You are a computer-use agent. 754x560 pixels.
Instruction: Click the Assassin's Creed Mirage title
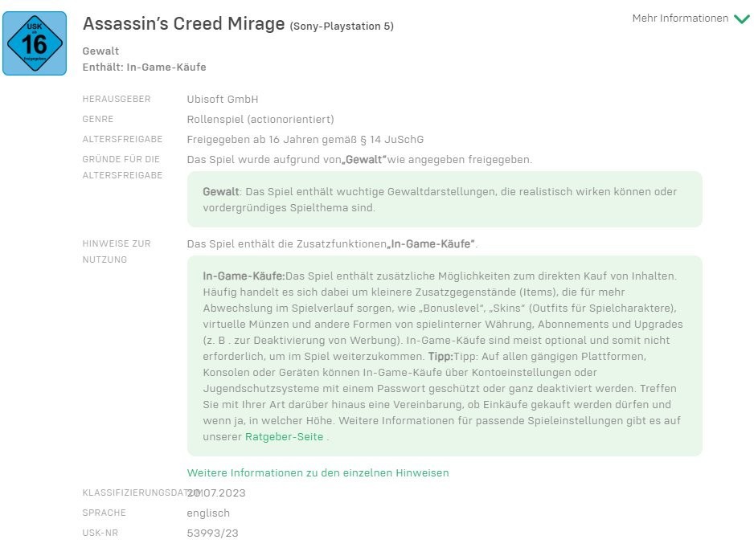(x=183, y=24)
